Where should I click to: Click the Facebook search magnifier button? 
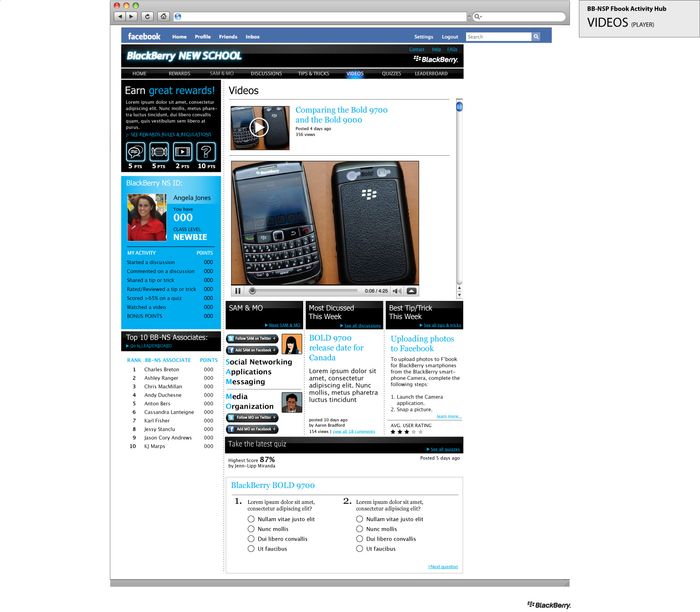[x=536, y=37]
